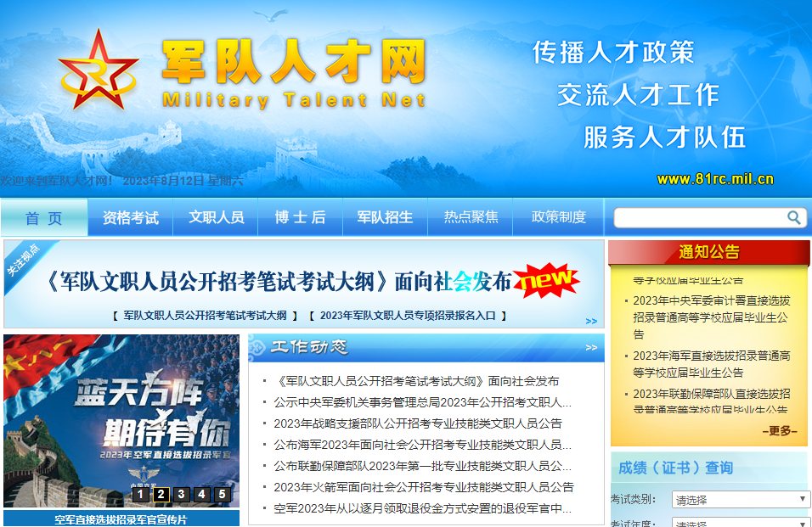The height and width of the screenshot is (527, 812).
Task: Open news item 公布海军2023年面向社会公开招考专业技能类文职人员
Action: pyautogui.click(x=423, y=445)
